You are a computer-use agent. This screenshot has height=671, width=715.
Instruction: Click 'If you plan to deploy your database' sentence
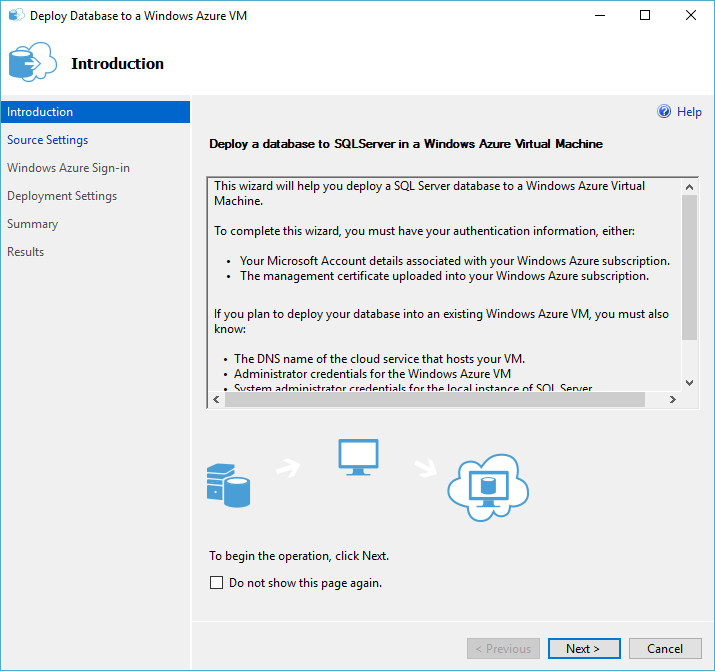pyautogui.click(x=441, y=321)
